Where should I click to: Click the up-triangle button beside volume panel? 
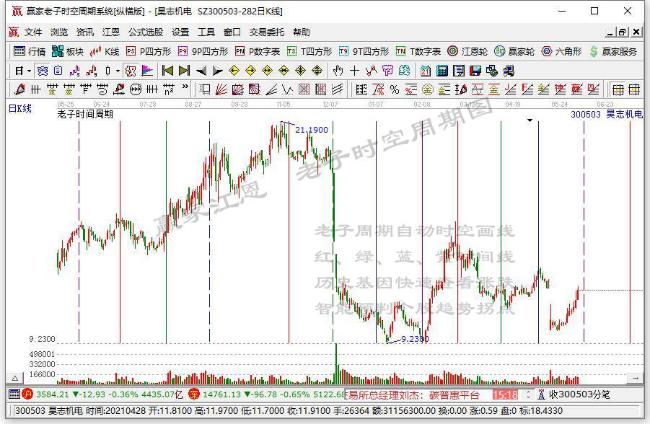(15, 378)
